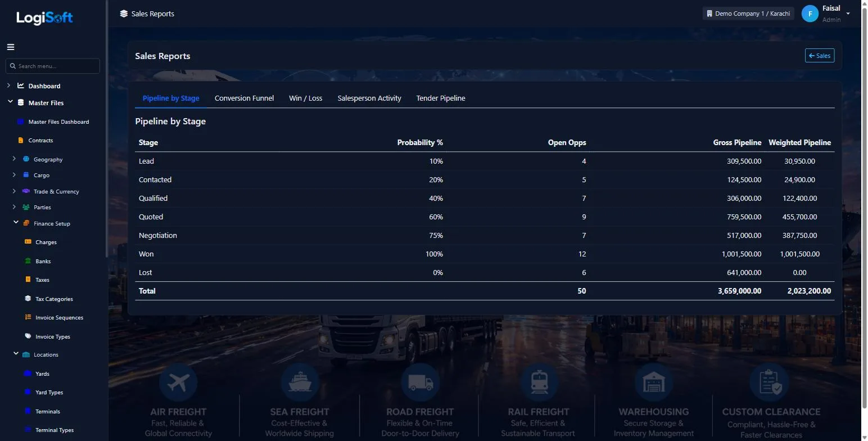Click the Sales Reports layers icon in header
Image resolution: width=868 pixels, height=441 pixels.
(x=124, y=13)
